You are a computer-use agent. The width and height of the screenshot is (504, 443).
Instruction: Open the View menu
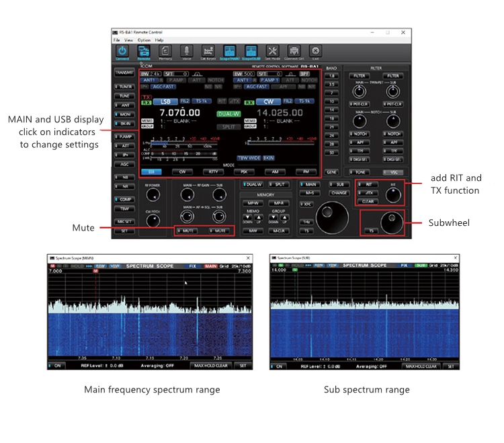128,40
